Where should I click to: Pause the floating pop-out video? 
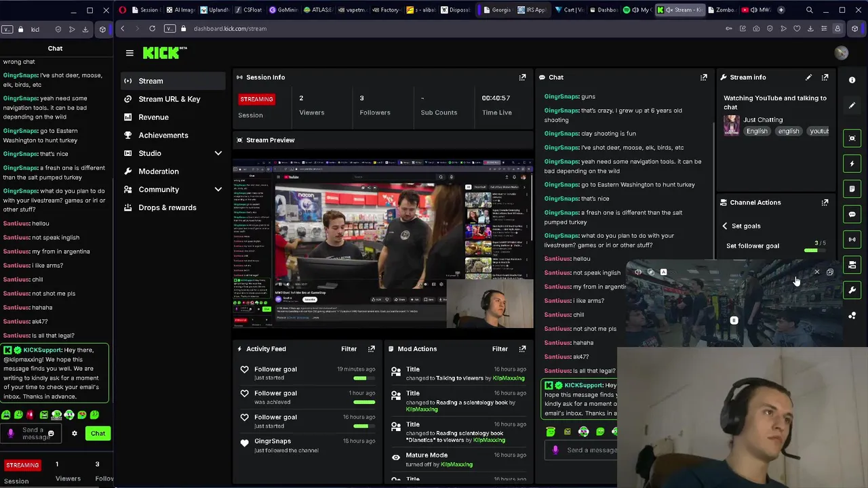(x=734, y=321)
